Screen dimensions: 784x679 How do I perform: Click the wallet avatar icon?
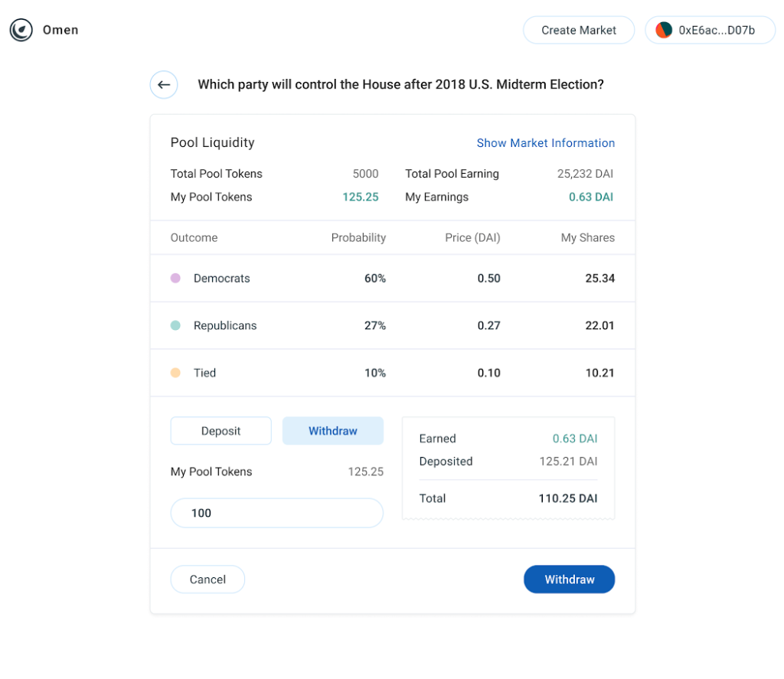(x=664, y=30)
